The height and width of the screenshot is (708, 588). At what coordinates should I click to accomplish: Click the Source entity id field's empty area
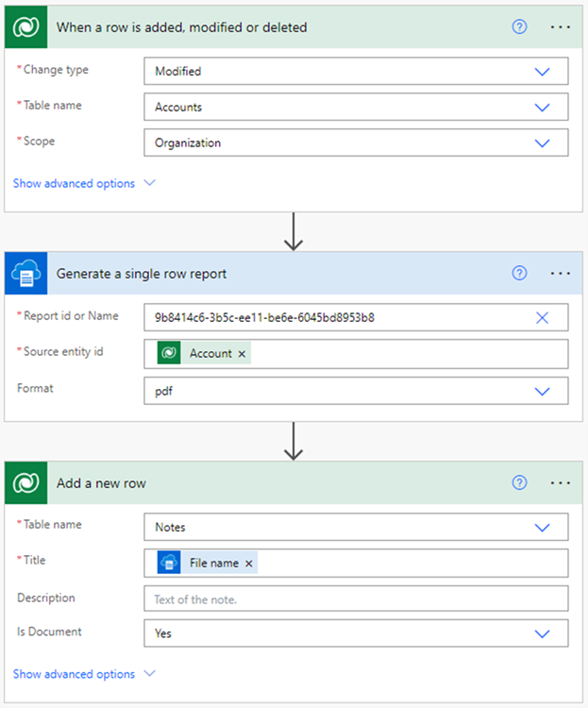pos(409,354)
